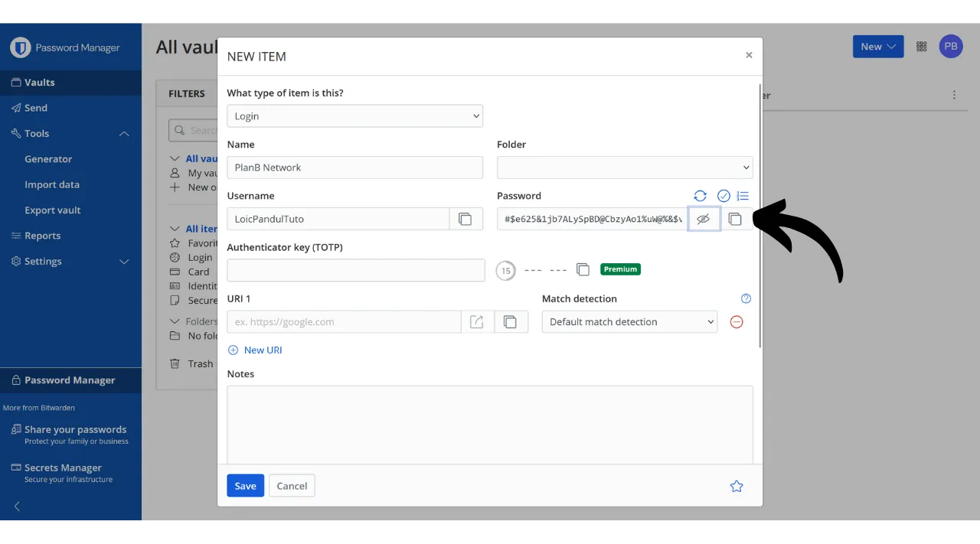
Task: Go to Send in the sidebar
Action: point(35,108)
